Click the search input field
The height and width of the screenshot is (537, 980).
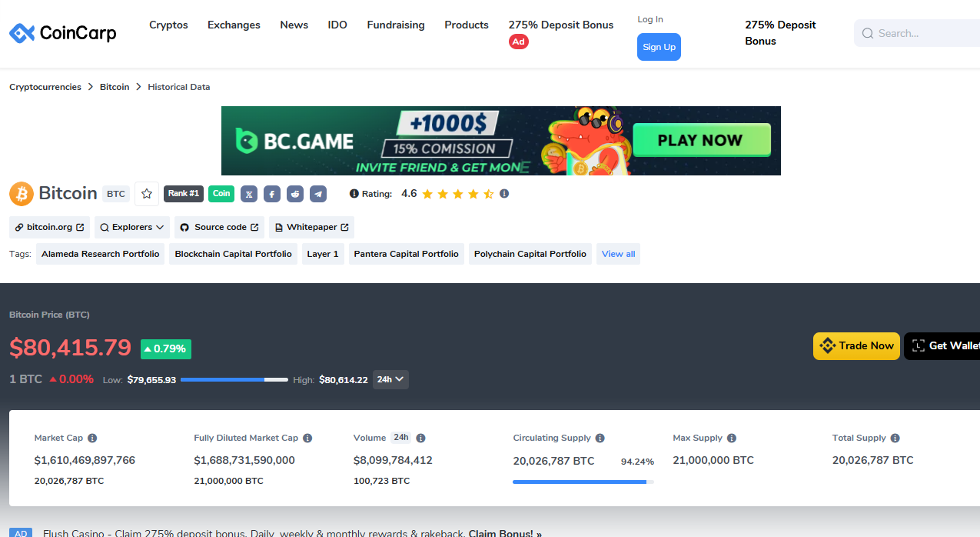[917, 33]
